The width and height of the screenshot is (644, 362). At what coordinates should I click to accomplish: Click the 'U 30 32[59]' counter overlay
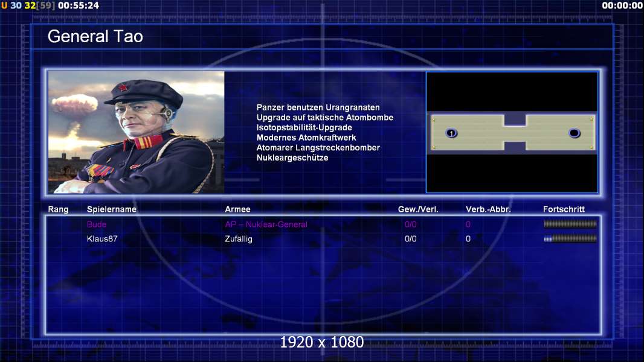click(x=28, y=6)
